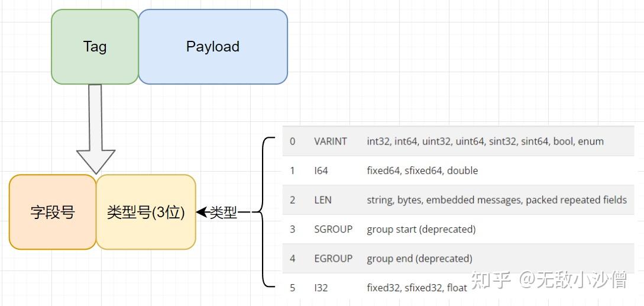Click the I32 table cell
This screenshot has width=644, height=306.
[x=321, y=288]
